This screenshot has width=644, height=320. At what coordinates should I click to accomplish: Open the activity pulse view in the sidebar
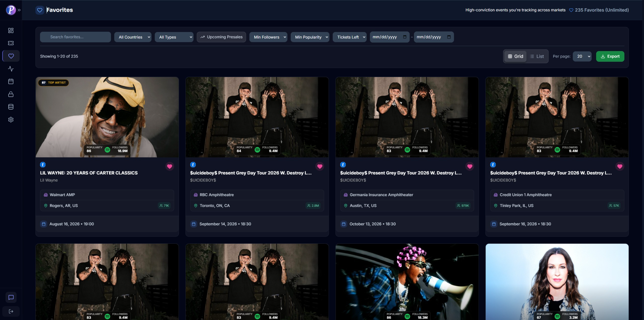11,69
